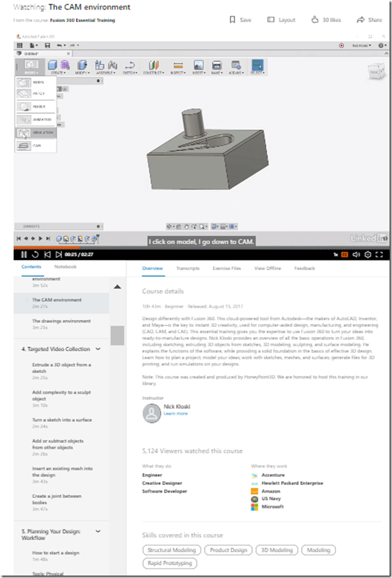The image size is (392, 578).
Task: Undo the last Fusion 360 action
Action: [61, 46]
